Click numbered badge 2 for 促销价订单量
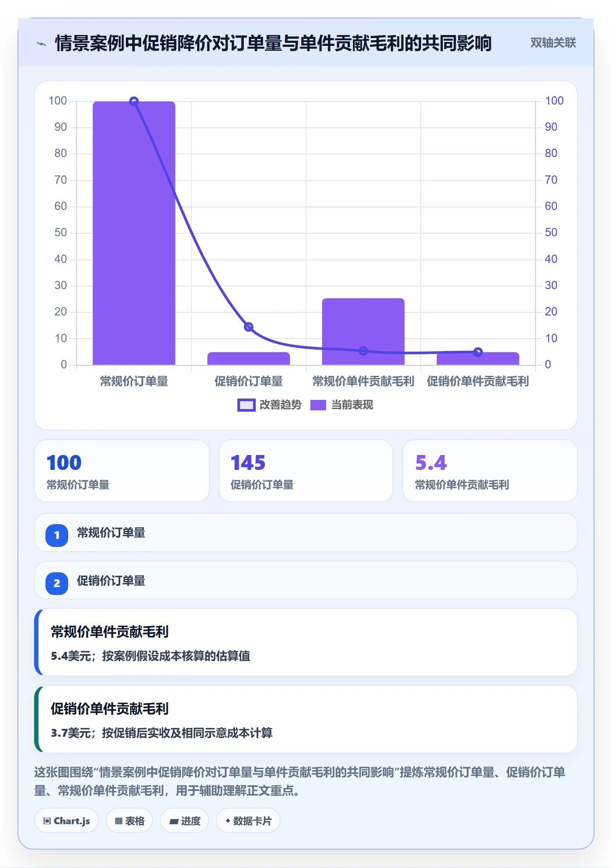The image size is (612, 868). pos(57,583)
